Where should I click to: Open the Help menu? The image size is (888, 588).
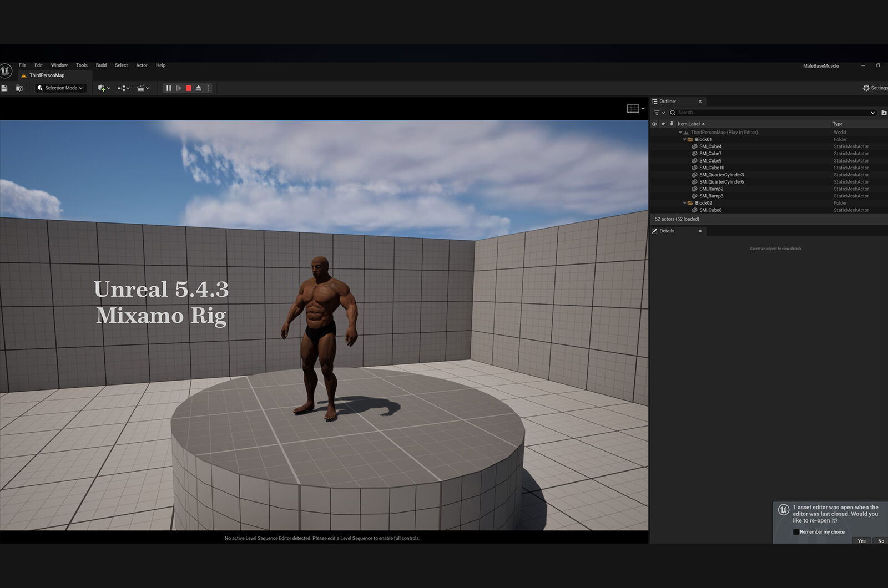coord(160,65)
